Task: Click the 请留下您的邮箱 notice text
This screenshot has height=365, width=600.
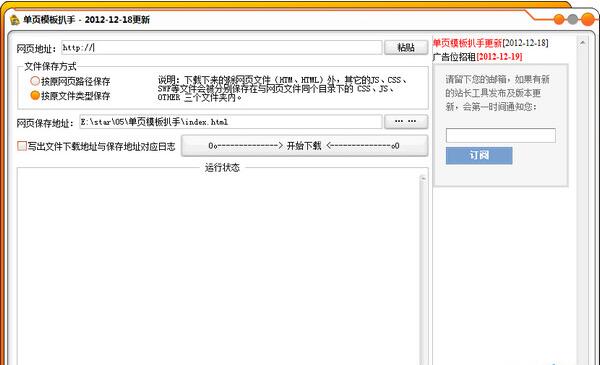Action: click(x=497, y=93)
